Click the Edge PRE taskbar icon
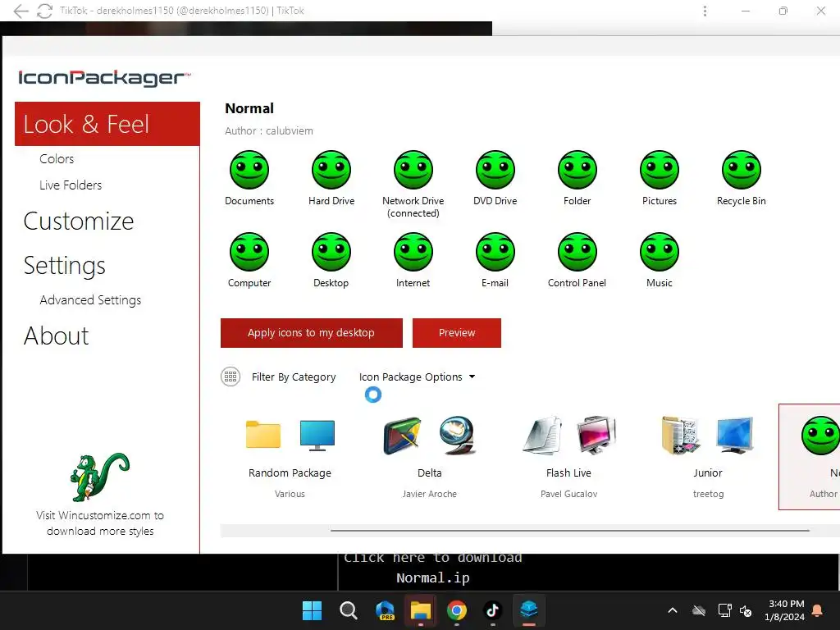This screenshot has width=840, height=630. 385,610
